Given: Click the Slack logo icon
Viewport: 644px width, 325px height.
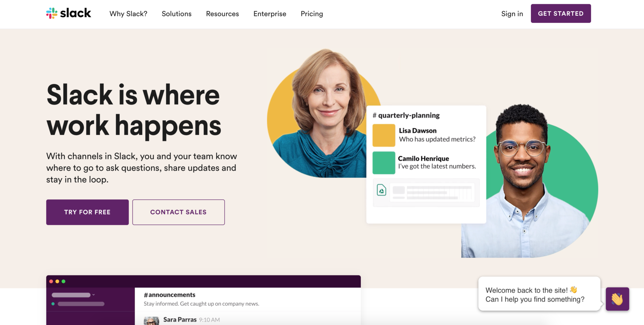Looking at the screenshot, I should click(52, 13).
